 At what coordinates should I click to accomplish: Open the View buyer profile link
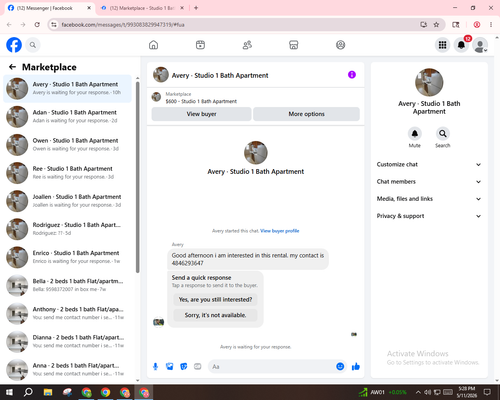280,231
